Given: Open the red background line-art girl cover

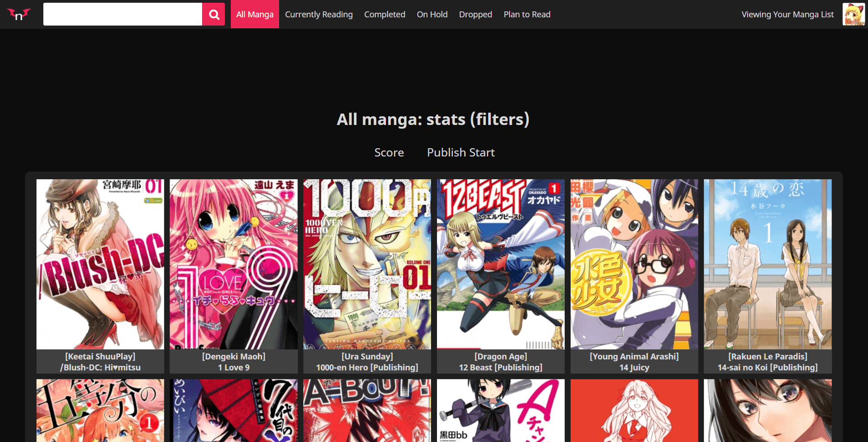Looking at the screenshot, I should click(x=634, y=411).
